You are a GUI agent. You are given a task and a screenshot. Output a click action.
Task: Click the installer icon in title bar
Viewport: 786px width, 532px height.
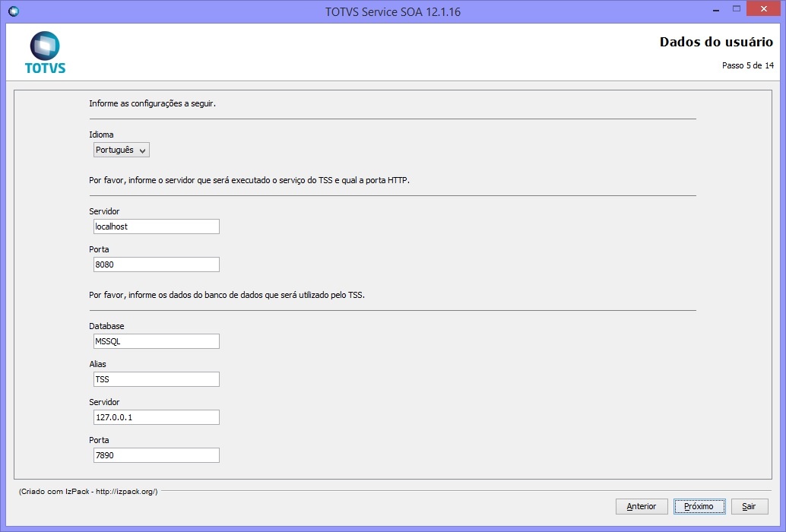(14, 11)
